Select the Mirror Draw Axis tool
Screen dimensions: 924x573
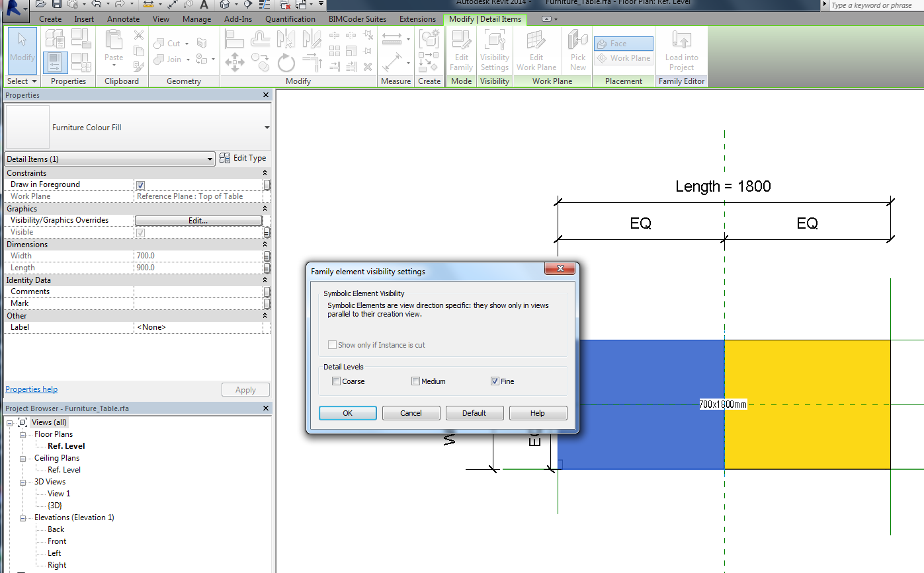click(x=311, y=39)
